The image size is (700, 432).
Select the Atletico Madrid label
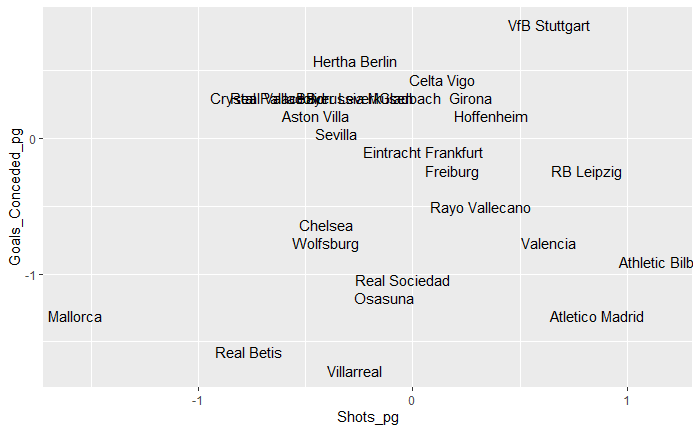click(596, 317)
